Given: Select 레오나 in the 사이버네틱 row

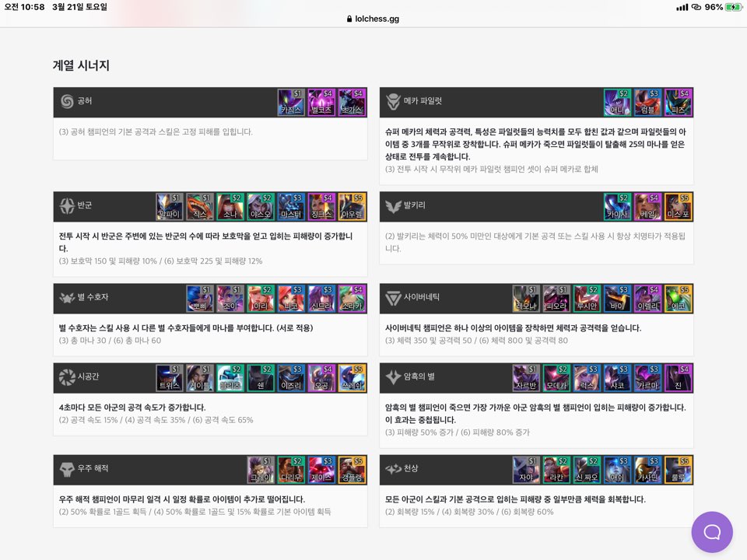Looking at the screenshot, I should pos(526,299).
